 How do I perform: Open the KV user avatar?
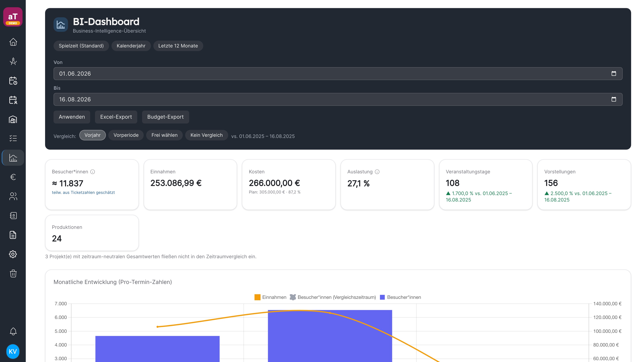13,352
